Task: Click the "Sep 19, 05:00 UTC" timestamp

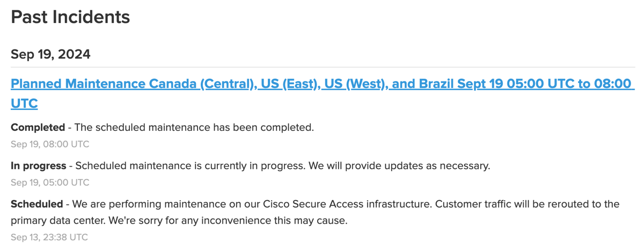Action: 50,182
